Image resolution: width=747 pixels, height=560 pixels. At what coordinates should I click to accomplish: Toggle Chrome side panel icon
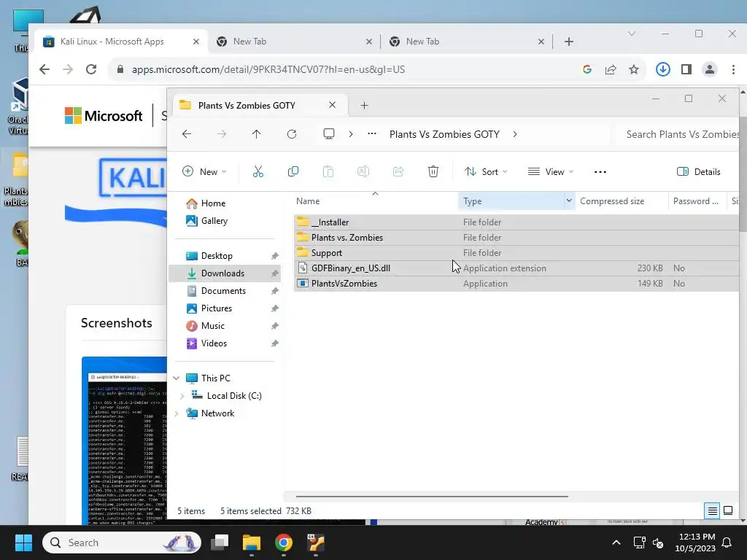686,69
